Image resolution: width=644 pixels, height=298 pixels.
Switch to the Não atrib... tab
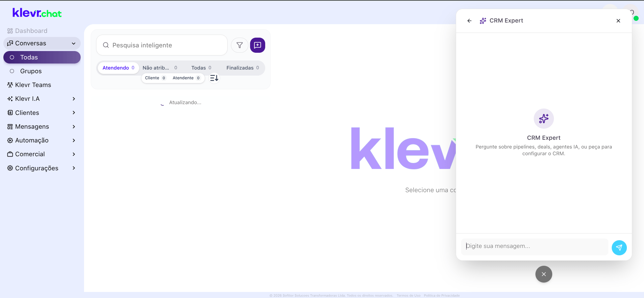[160, 68]
